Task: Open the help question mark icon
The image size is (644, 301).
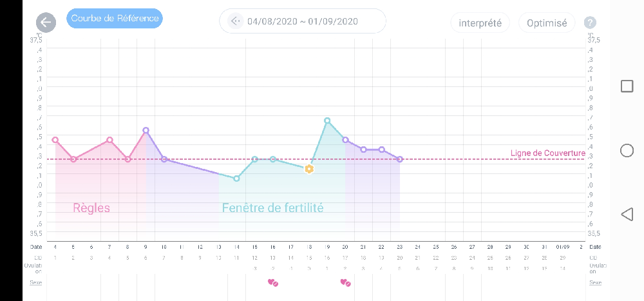Action: click(x=590, y=23)
